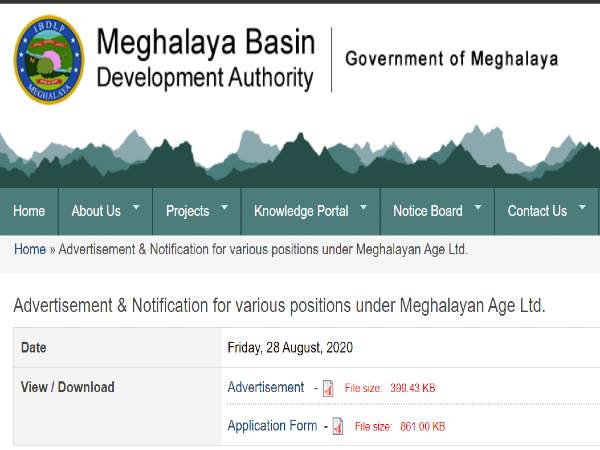Expand the About Us dropdown arrow
Screen dimensions: 600x450
point(136,206)
